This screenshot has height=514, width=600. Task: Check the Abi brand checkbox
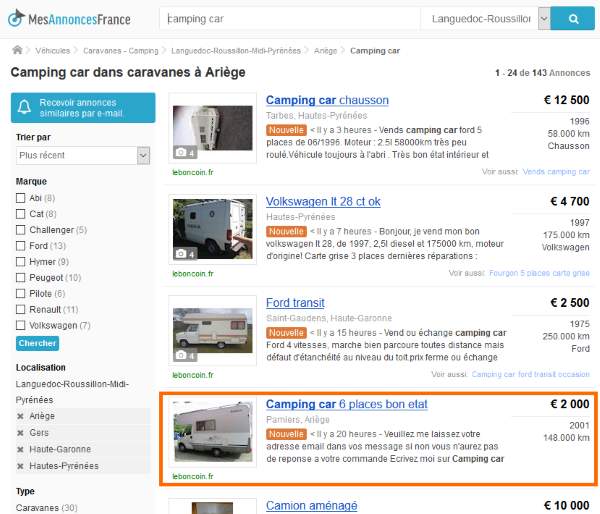coord(20,198)
